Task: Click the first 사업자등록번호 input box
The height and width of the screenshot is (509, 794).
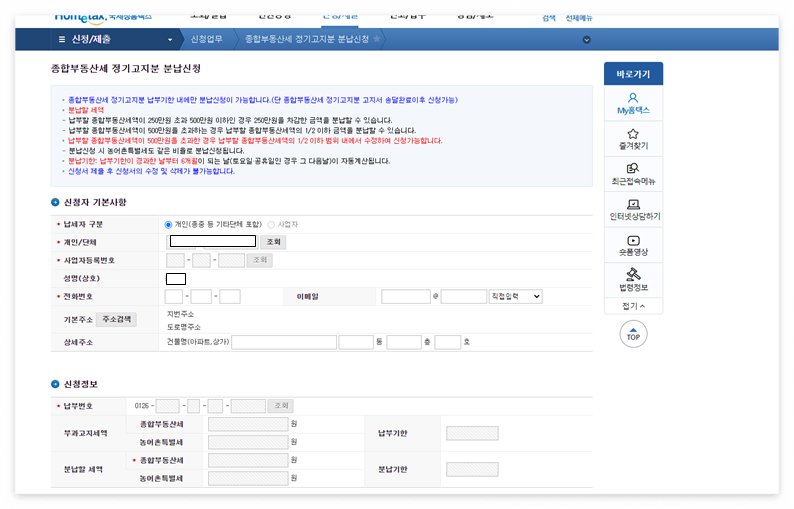Action: click(175, 260)
